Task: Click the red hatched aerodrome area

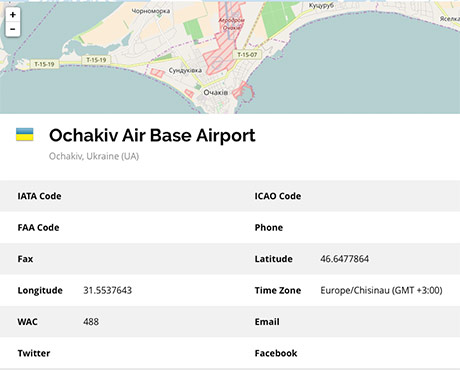Action: click(224, 43)
